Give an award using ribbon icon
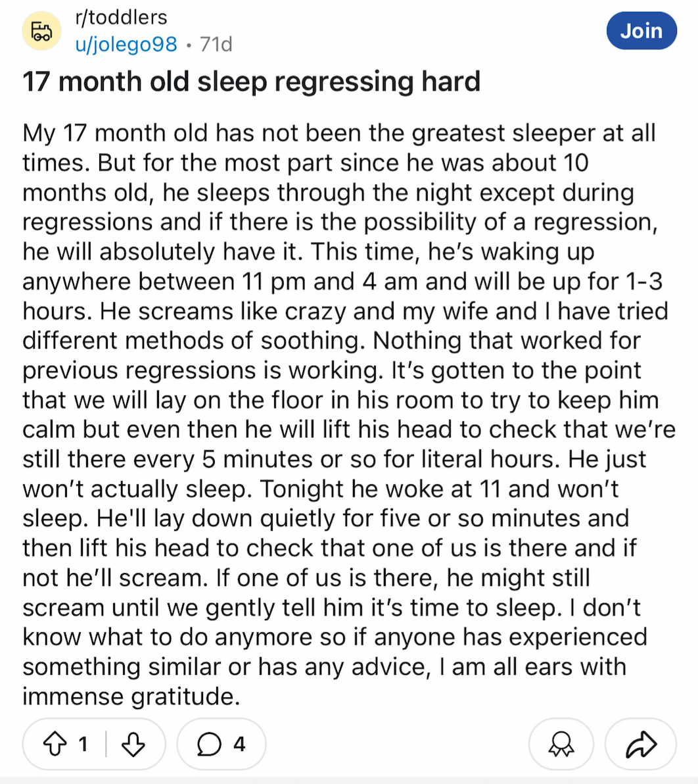698x784 pixels. tap(561, 744)
